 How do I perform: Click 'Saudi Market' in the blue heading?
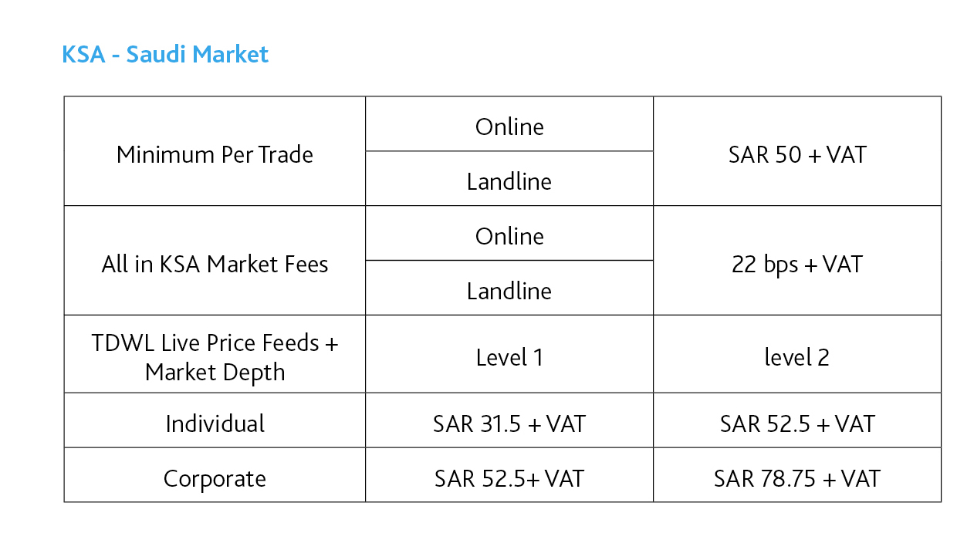click(198, 55)
